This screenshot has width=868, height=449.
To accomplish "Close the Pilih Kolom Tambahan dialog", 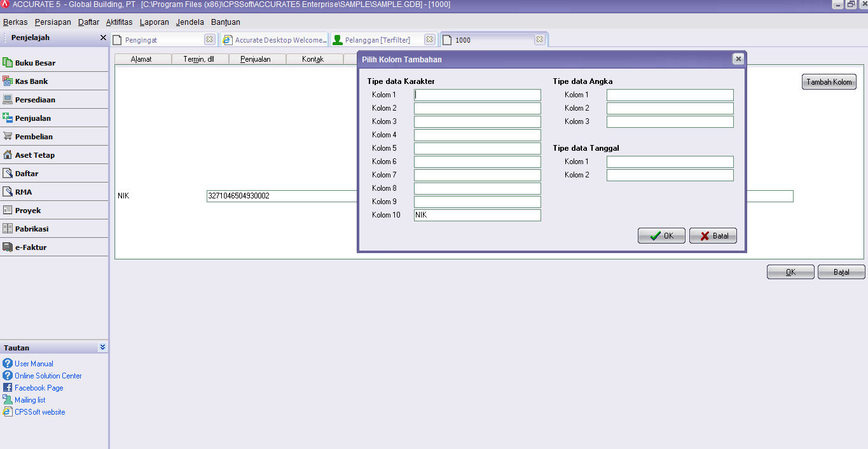I will click(x=738, y=59).
